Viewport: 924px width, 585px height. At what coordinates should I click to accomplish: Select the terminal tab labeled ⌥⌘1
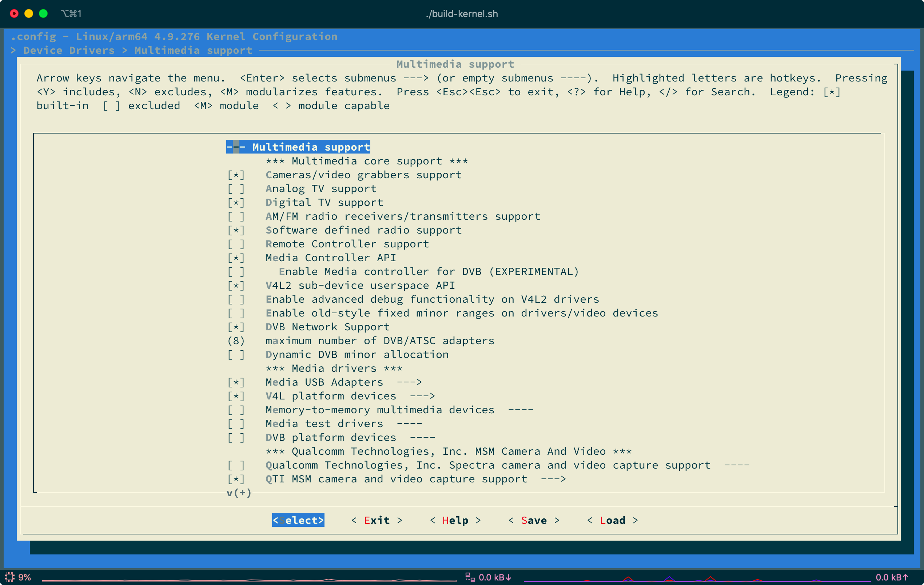coord(71,14)
